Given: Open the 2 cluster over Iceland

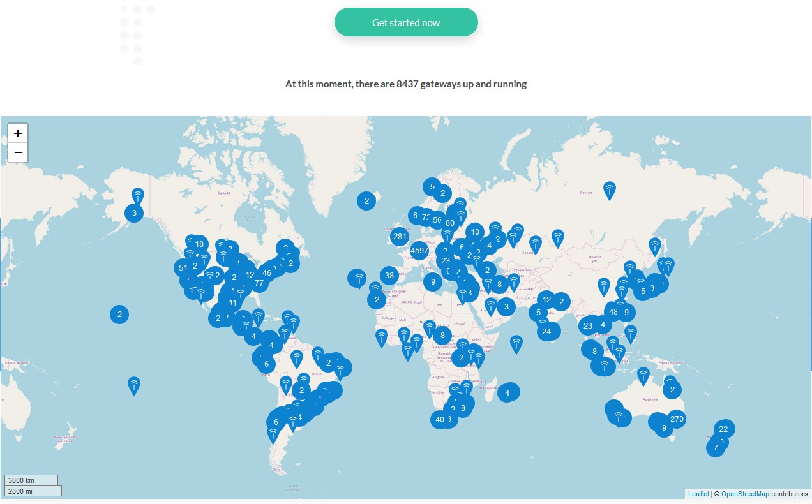Looking at the screenshot, I should [366, 201].
